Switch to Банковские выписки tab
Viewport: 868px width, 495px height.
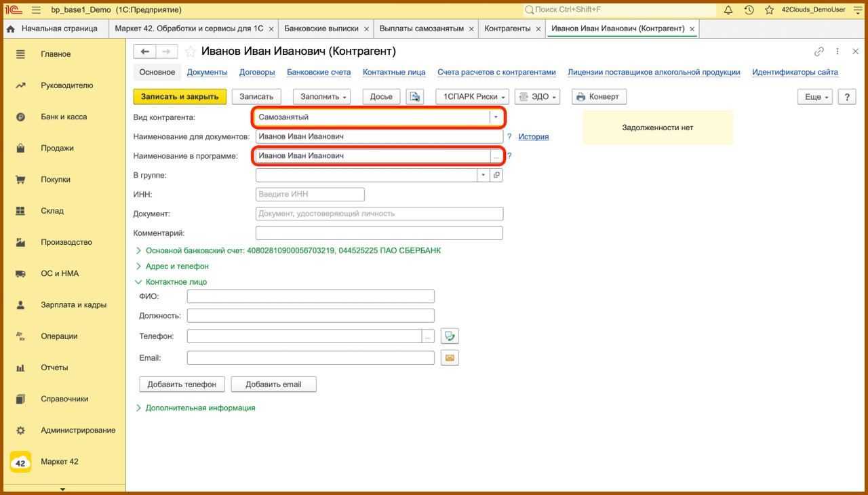(x=321, y=28)
